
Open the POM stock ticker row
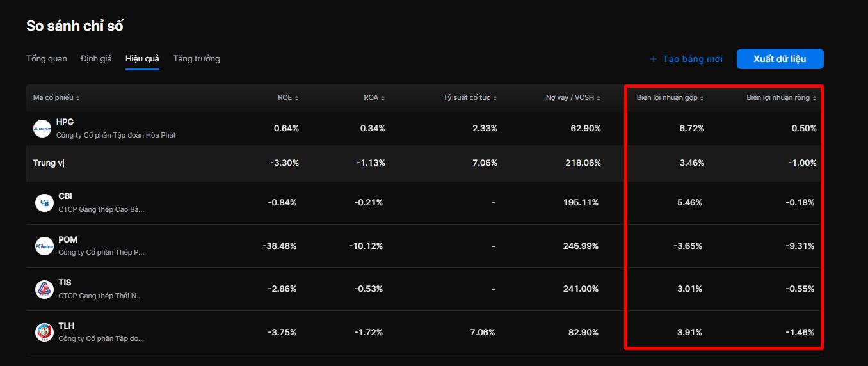coord(425,246)
